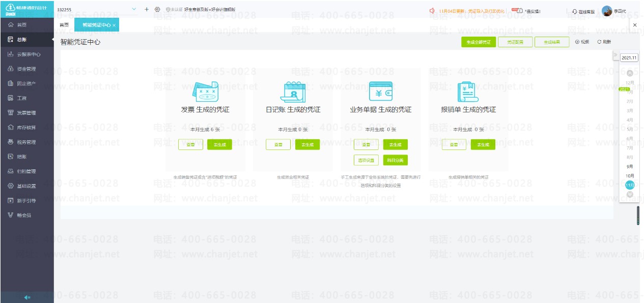Open 在线客服 online support
This screenshot has width=644, height=303.
[x=583, y=11]
